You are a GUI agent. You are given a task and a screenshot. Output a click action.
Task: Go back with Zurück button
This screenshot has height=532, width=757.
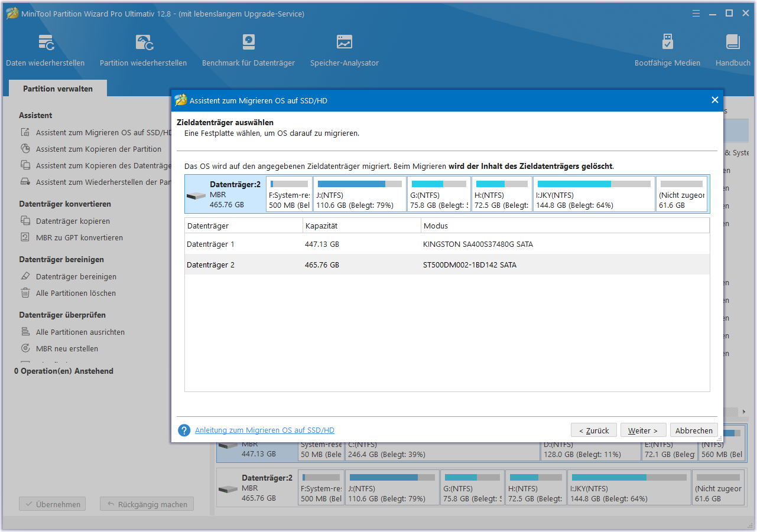(x=594, y=430)
